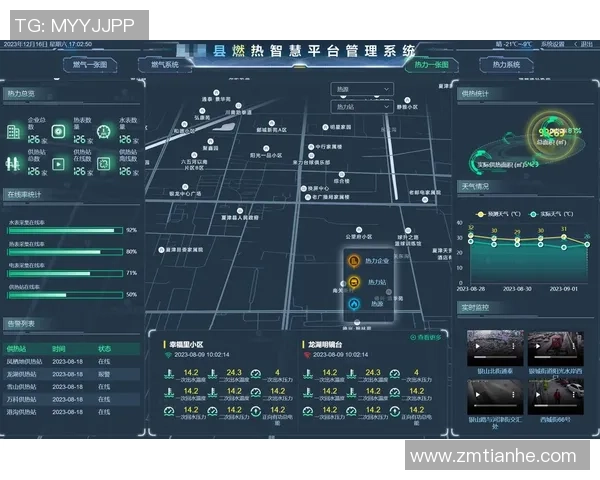
Task: Open 系统设置 in the top bar
Action: (x=552, y=44)
